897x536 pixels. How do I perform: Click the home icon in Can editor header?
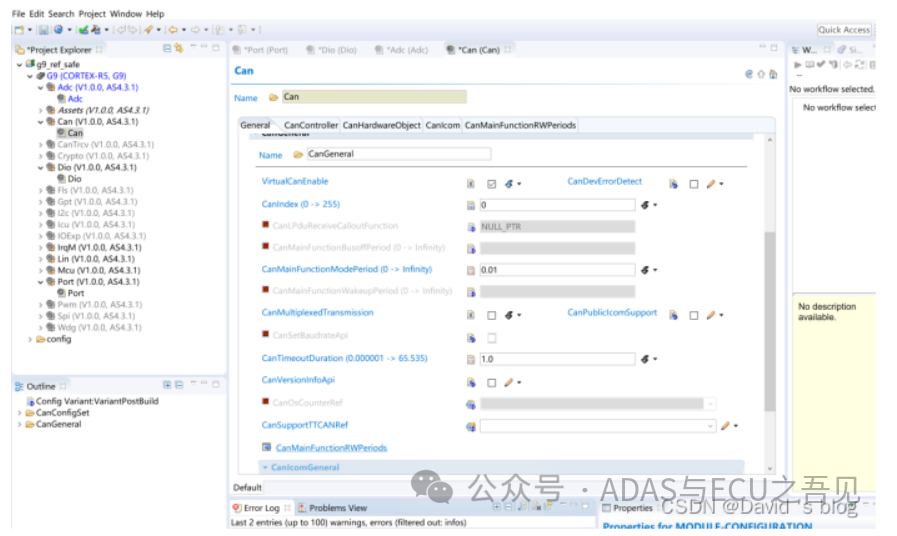[773, 74]
